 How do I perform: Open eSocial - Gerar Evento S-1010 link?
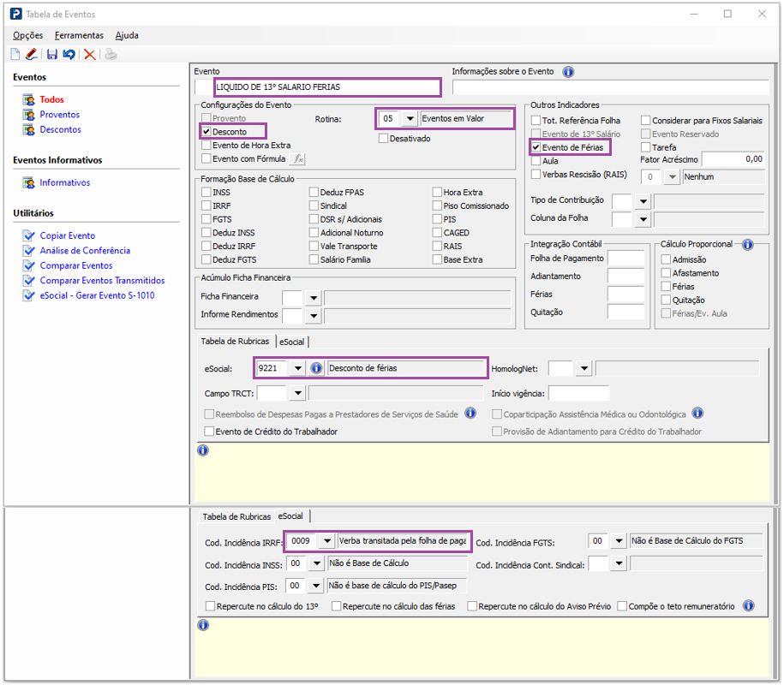(x=97, y=295)
